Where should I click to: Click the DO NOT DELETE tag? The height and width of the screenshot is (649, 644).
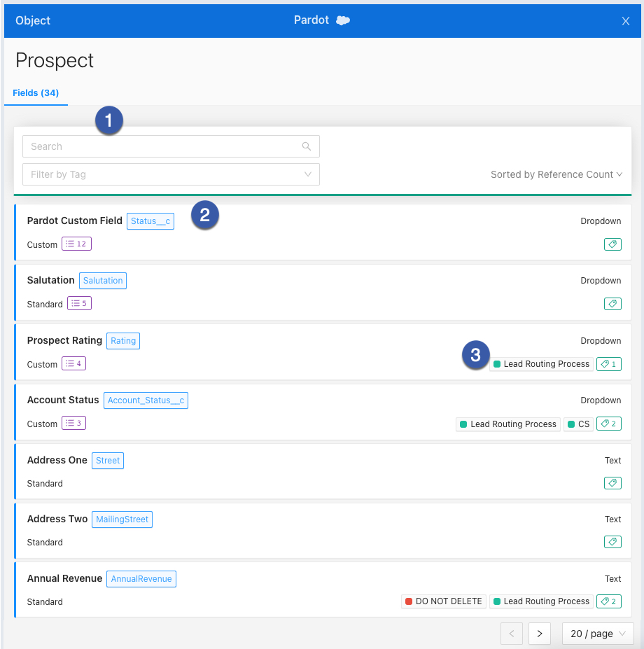tap(444, 601)
